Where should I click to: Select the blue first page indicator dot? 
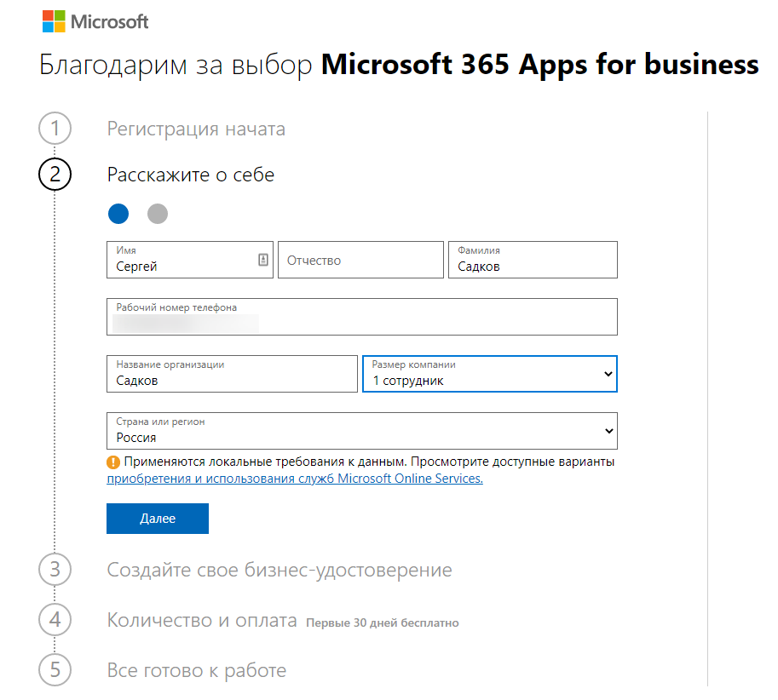[118, 214]
